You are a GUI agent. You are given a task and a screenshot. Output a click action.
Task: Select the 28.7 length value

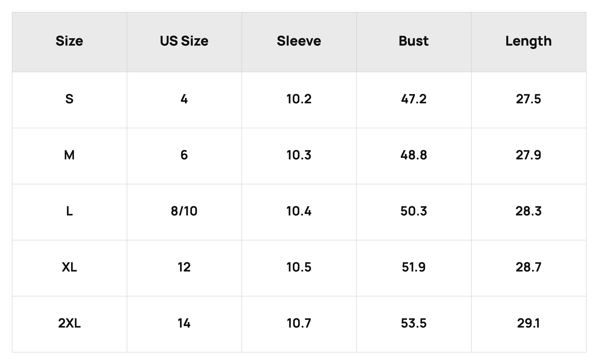[529, 268]
